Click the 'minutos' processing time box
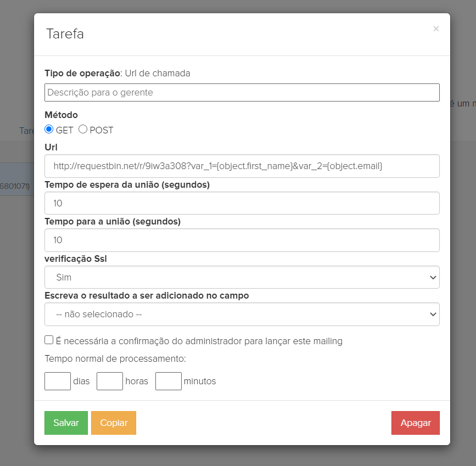This screenshot has width=476, height=466. [x=169, y=381]
